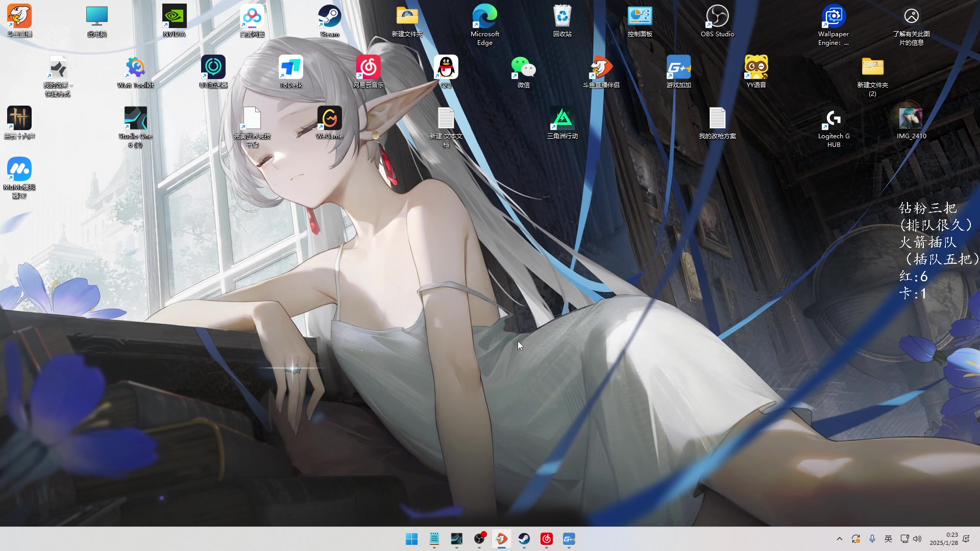Expand the hidden system tray icons

click(840, 539)
